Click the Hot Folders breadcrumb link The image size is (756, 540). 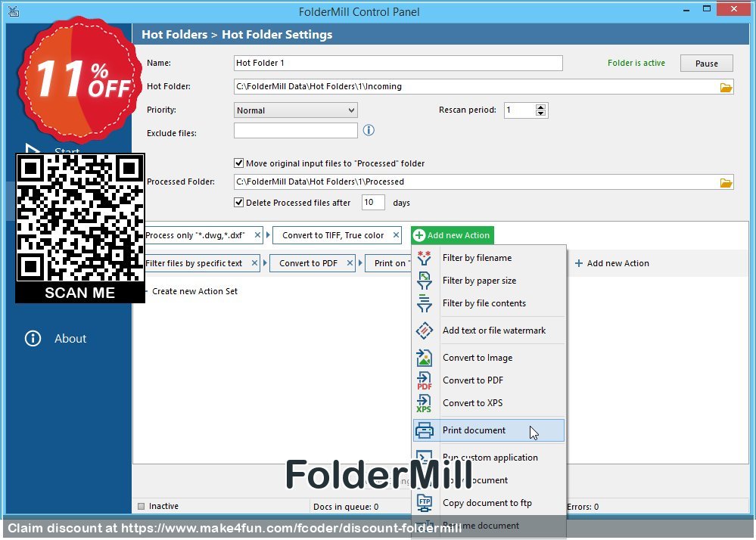[174, 35]
